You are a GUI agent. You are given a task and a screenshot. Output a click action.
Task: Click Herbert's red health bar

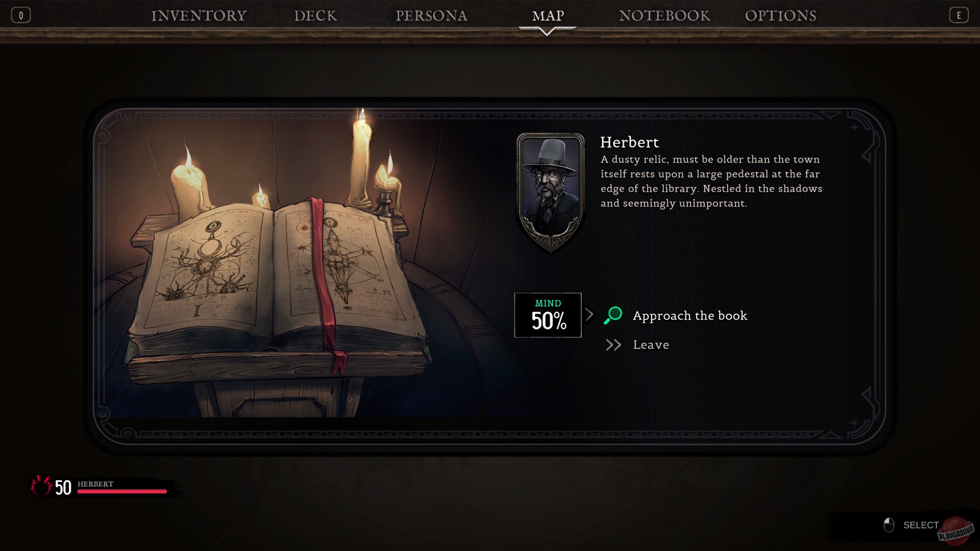click(122, 491)
